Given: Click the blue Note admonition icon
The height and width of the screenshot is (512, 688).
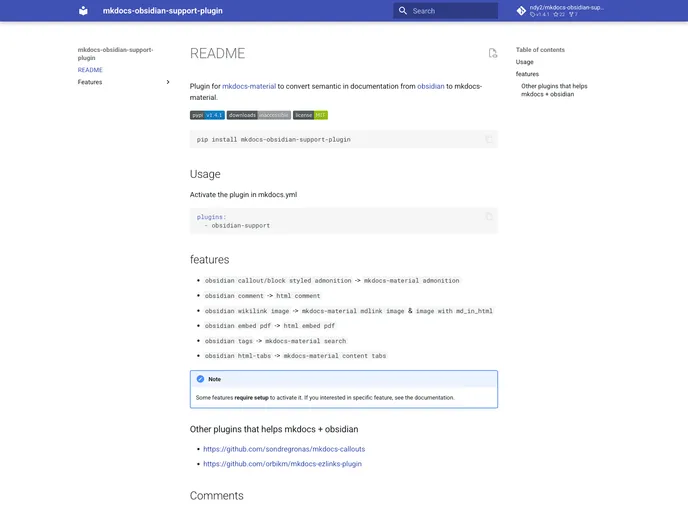Looking at the screenshot, I should [x=201, y=379].
